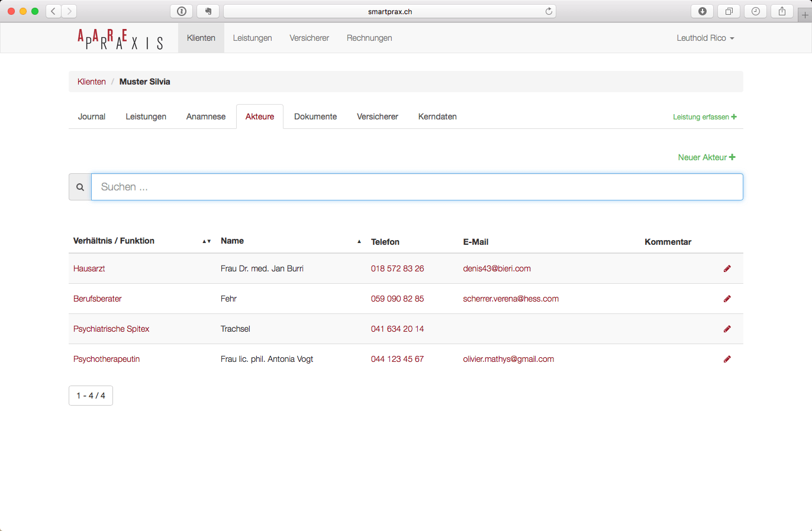
Task: Open the Psychiatrische Spitex link
Action: (111, 329)
